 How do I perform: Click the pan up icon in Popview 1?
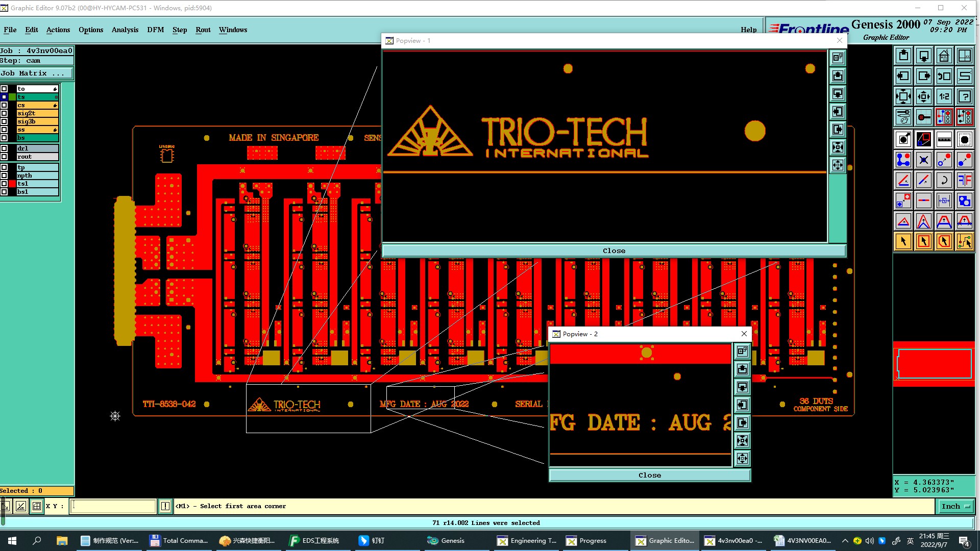click(838, 76)
